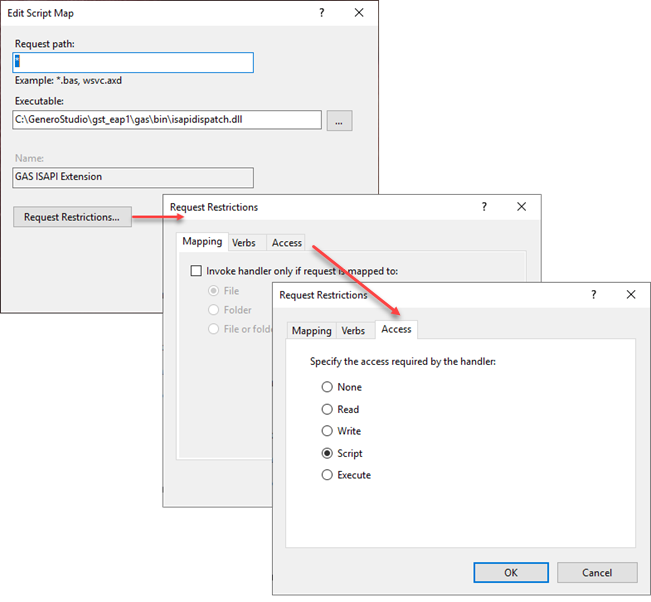Select the Script access radio button
Screen dimensions: 651x602
(x=327, y=453)
